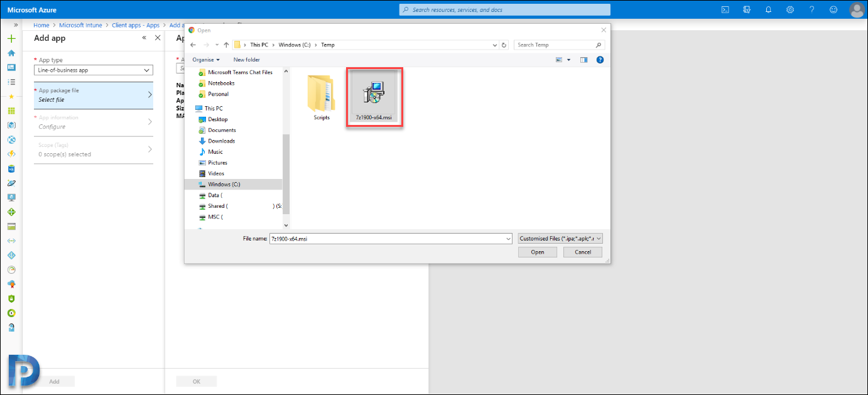Open SQL databases icon in sidebar

(11, 168)
